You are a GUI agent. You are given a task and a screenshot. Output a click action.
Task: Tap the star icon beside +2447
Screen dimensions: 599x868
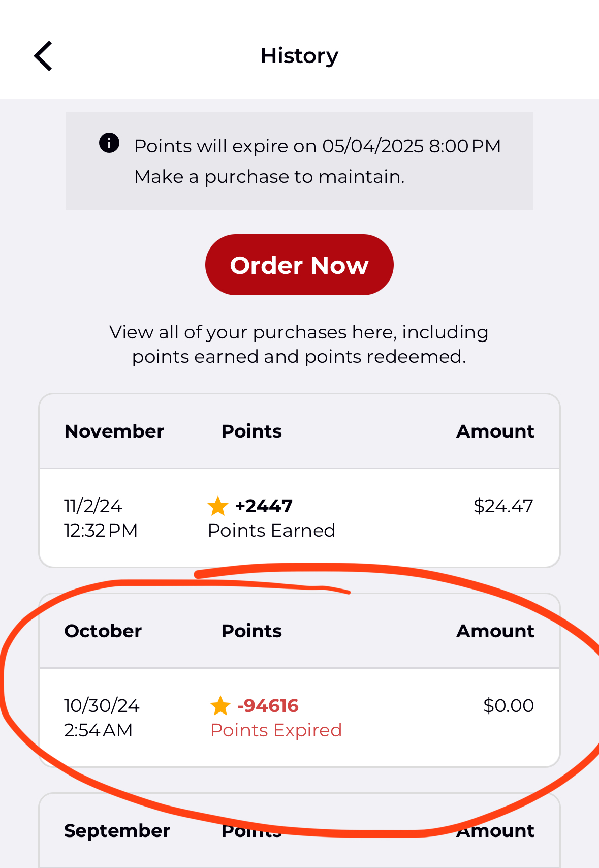coord(218,506)
